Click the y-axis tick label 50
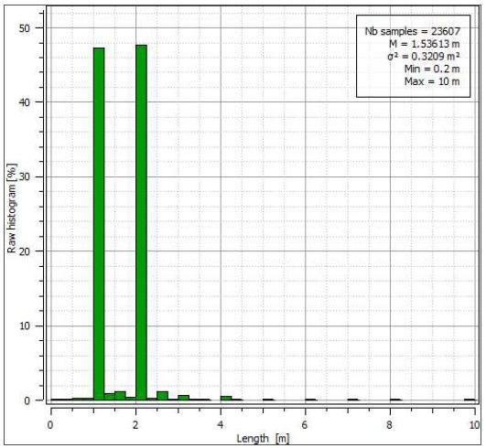 (25, 28)
